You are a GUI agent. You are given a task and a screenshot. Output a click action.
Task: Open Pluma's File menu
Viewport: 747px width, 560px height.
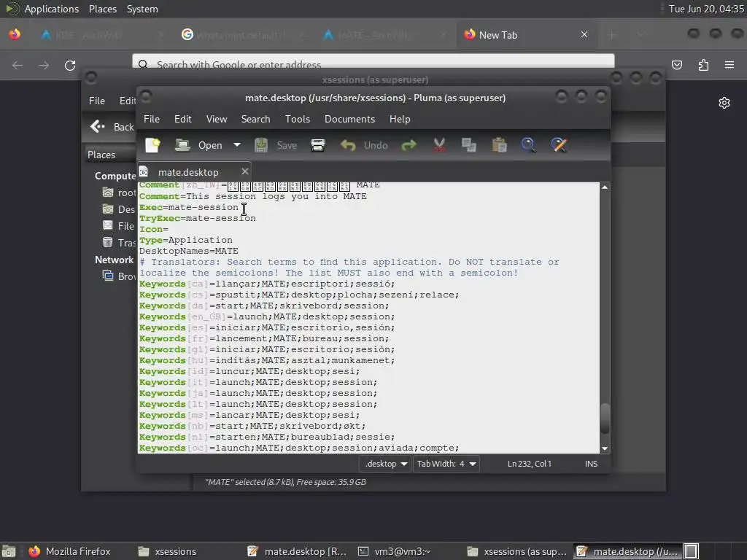[x=152, y=119]
